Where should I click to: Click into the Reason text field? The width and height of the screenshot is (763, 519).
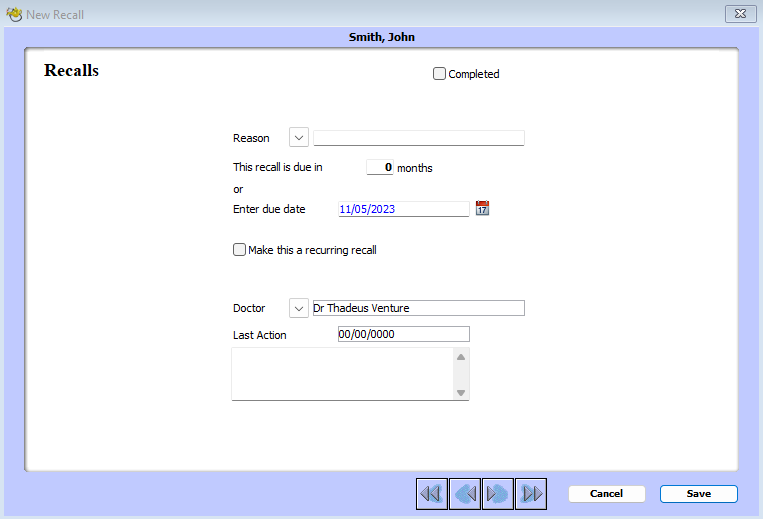point(418,138)
